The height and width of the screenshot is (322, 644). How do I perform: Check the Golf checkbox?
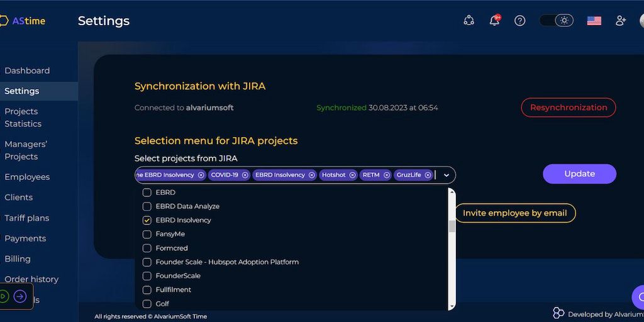tap(147, 304)
